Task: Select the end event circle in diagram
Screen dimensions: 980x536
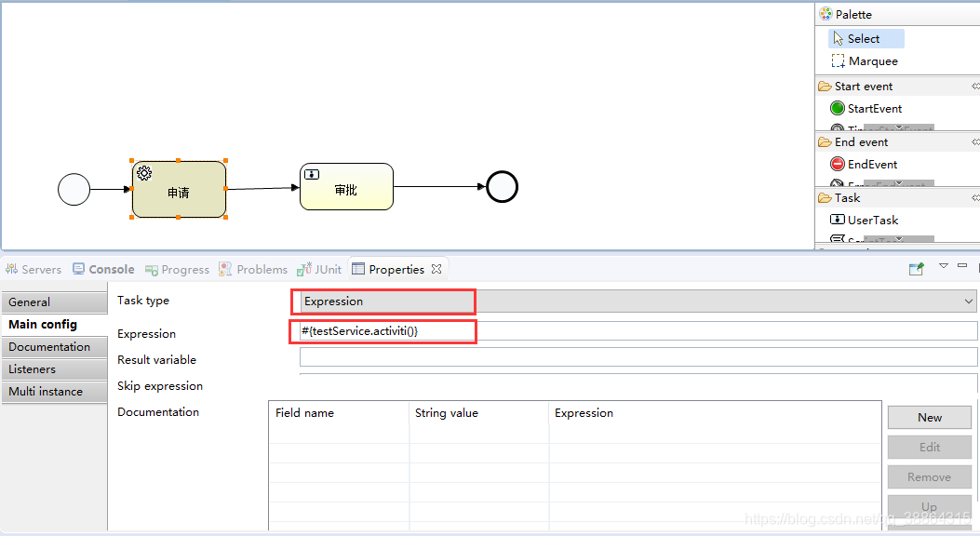Action: [502, 187]
